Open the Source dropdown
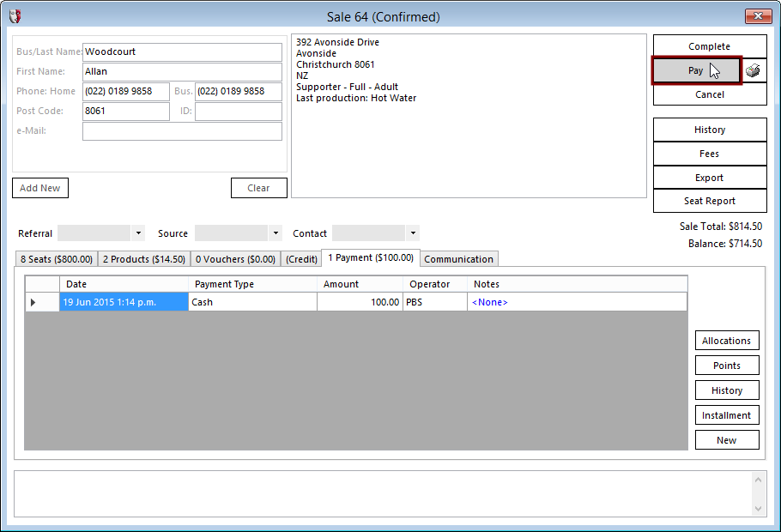Screen dimensions: 781x532 tap(275, 233)
